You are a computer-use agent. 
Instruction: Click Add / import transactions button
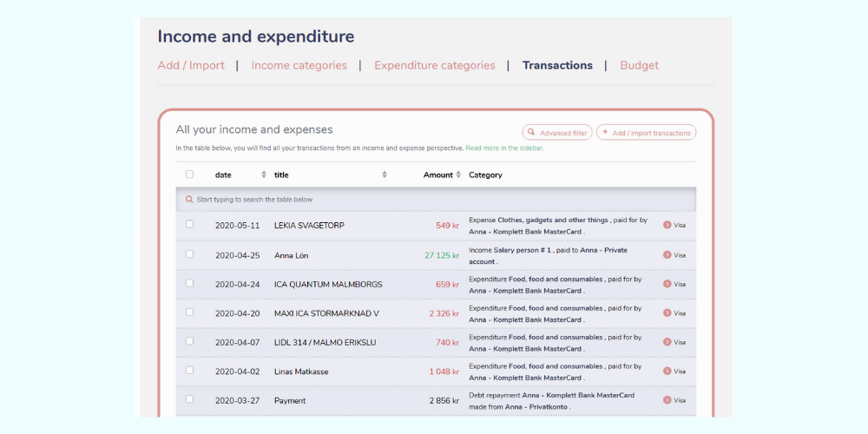[646, 133]
